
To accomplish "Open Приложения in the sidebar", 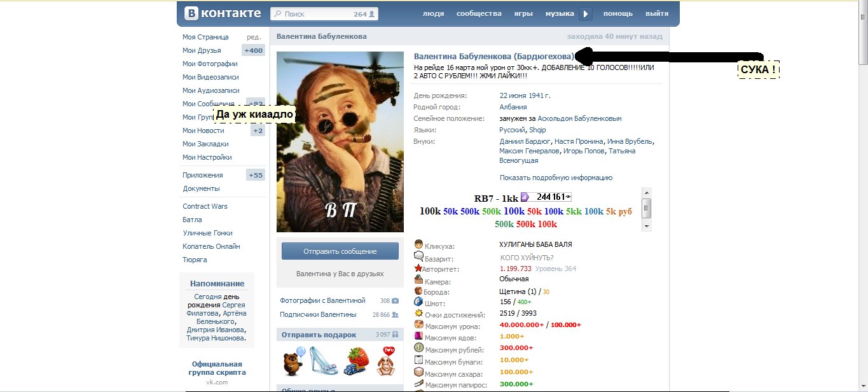I will (x=203, y=175).
